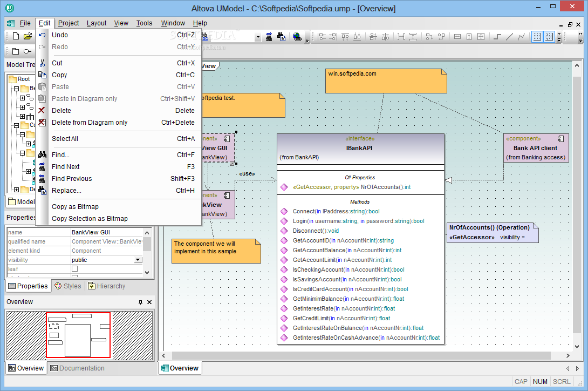
Task: Select the Properties tab
Action: tap(28, 286)
